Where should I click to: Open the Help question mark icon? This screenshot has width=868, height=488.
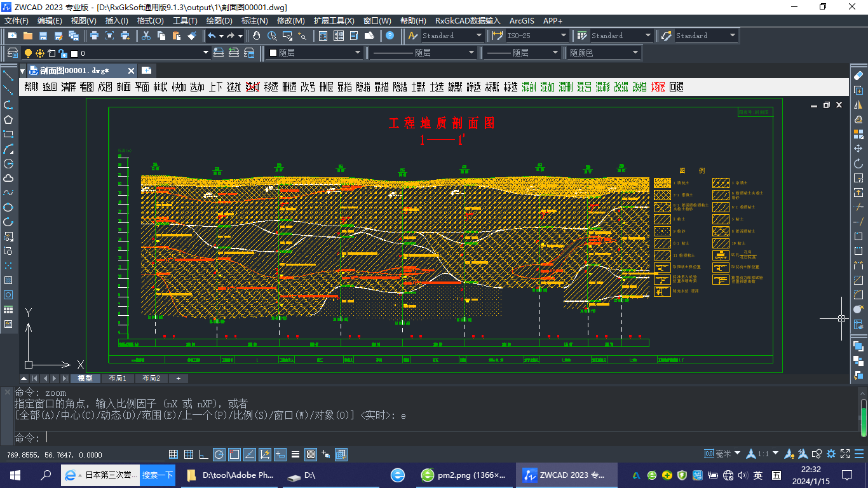click(390, 36)
